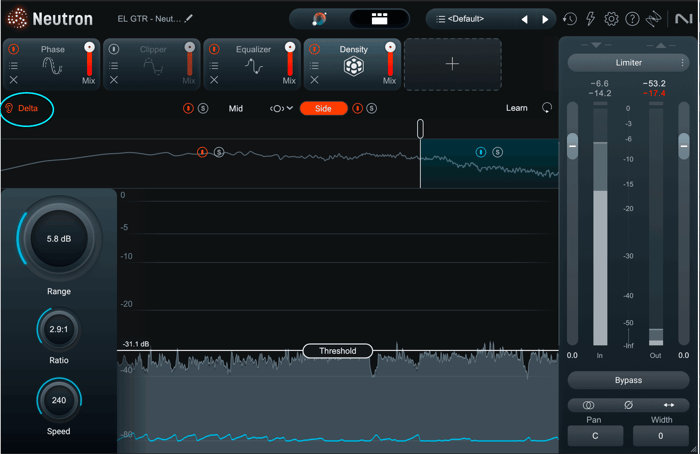Sum output to mono

click(588, 405)
